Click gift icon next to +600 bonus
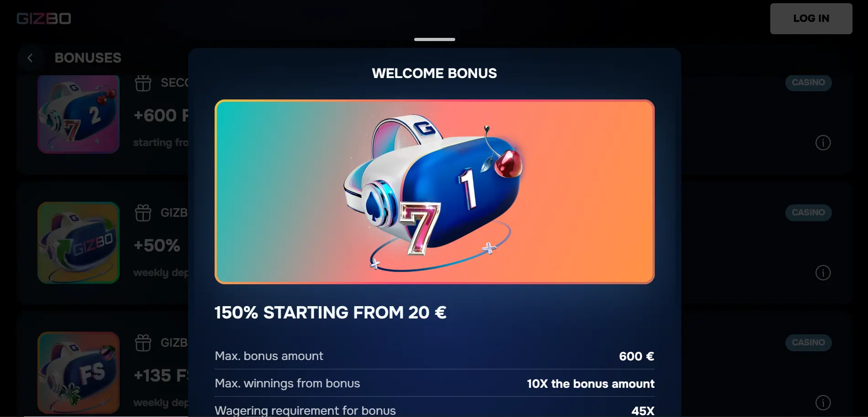The width and height of the screenshot is (868, 417). tap(143, 83)
